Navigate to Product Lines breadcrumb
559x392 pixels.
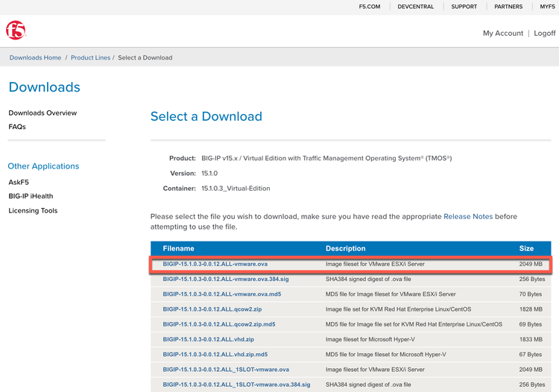point(90,57)
